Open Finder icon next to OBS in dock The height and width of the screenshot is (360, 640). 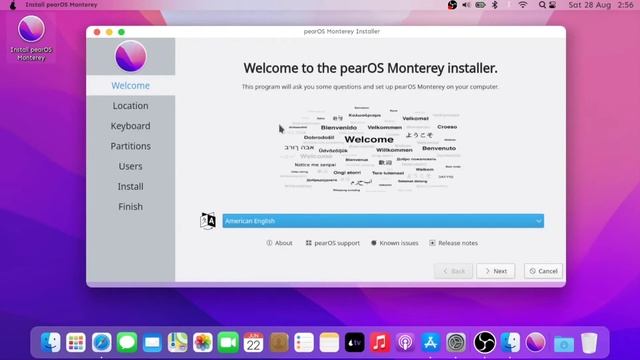(511, 342)
